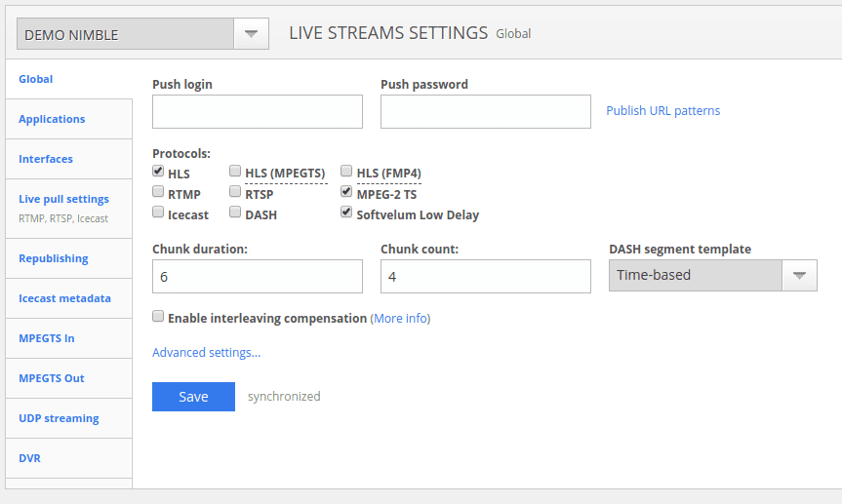This screenshot has width=842, height=504.
Task: Go to the MPEGTS In tab
Action: [47, 338]
